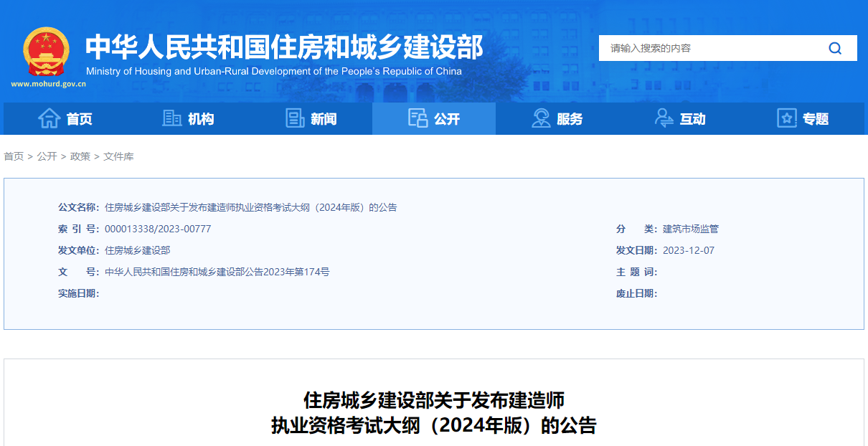
Task: Click the 实施日期 label
Action: pyautogui.click(x=79, y=294)
